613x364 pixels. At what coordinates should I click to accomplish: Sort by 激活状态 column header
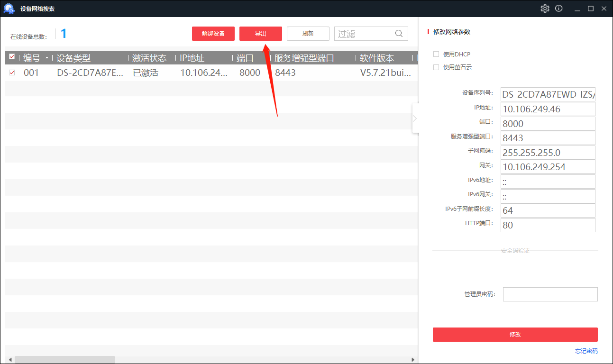point(149,58)
